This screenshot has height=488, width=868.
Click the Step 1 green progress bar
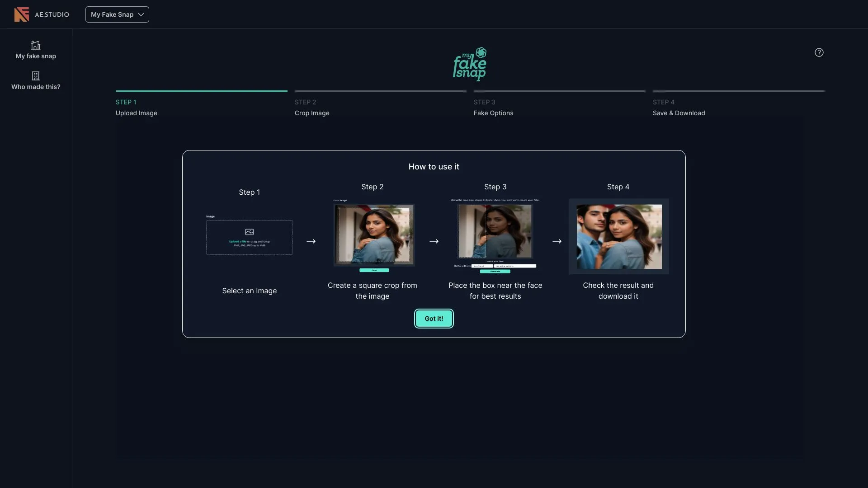(x=201, y=91)
